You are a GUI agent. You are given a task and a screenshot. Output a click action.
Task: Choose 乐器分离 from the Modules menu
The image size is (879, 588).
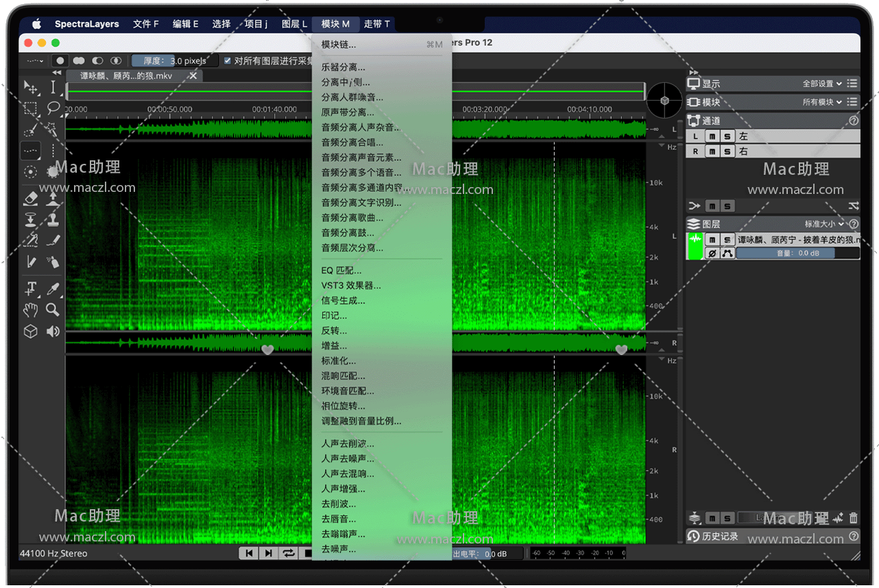[x=343, y=67]
